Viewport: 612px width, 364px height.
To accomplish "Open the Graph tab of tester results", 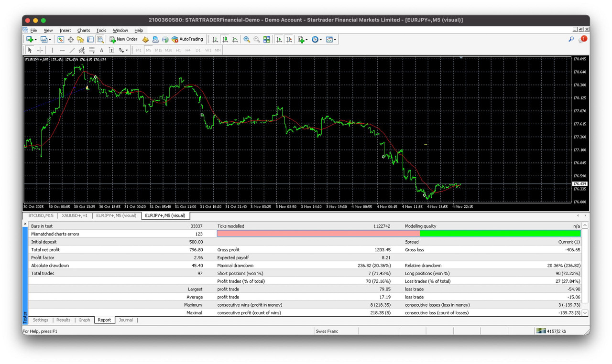I will [x=84, y=320].
